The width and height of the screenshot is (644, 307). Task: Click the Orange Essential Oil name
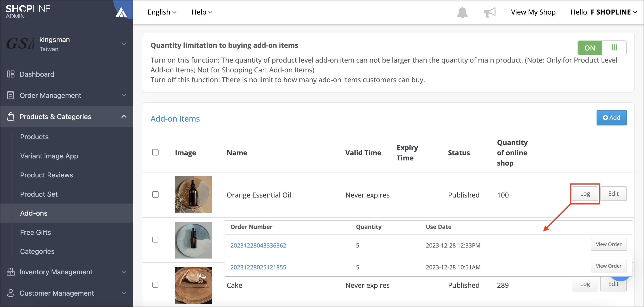pyautogui.click(x=259, y=195)
